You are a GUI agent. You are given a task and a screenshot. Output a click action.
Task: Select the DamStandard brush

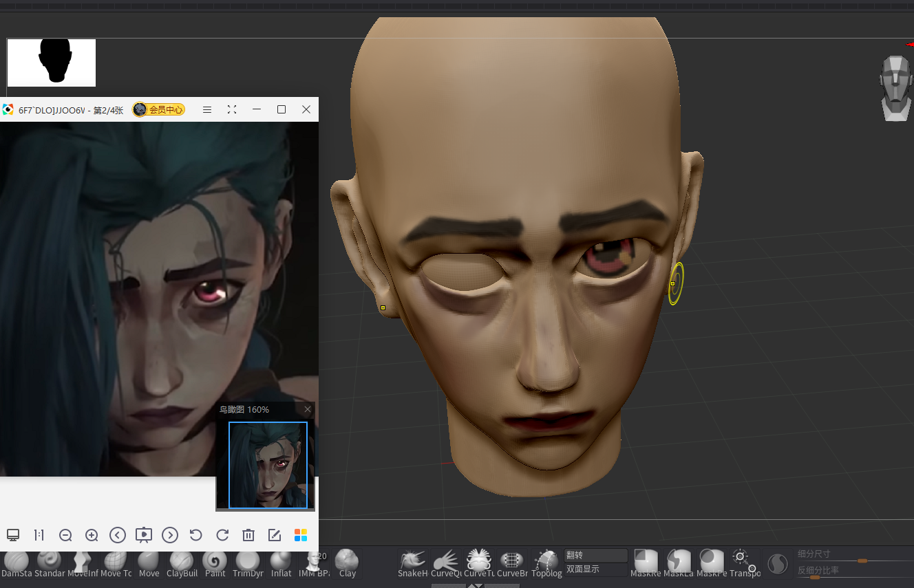16,565
